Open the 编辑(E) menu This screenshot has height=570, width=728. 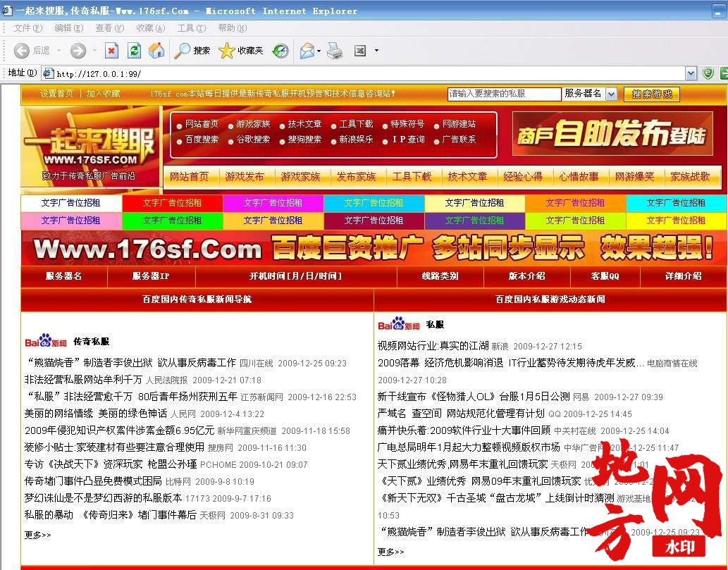[x=69, y=28]
